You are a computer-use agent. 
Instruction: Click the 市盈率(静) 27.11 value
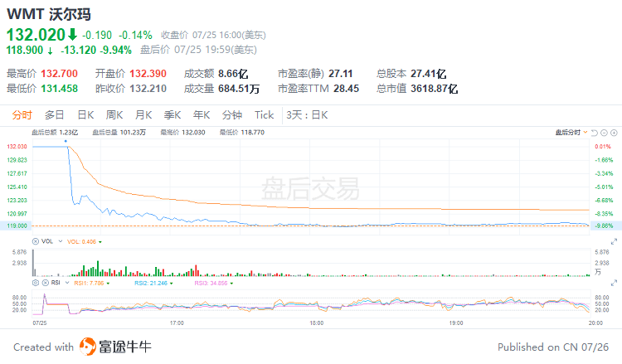pos(340,74)
